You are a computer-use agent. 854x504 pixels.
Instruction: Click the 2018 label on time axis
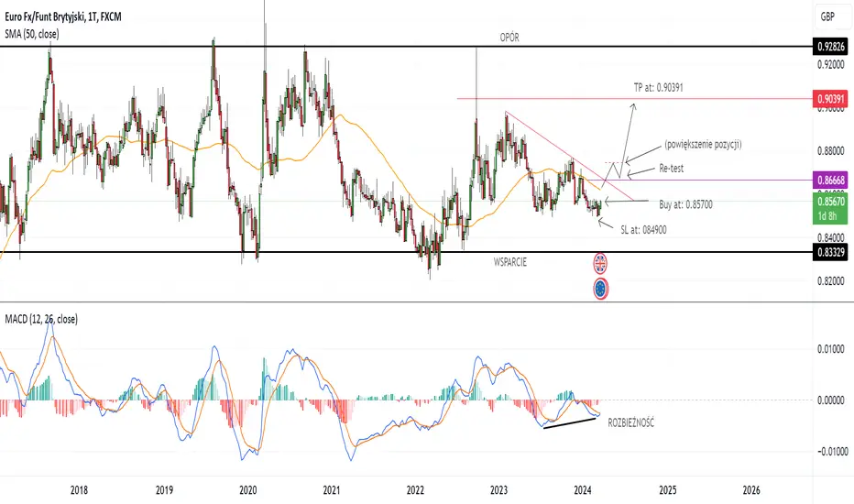tap(79, 490)
